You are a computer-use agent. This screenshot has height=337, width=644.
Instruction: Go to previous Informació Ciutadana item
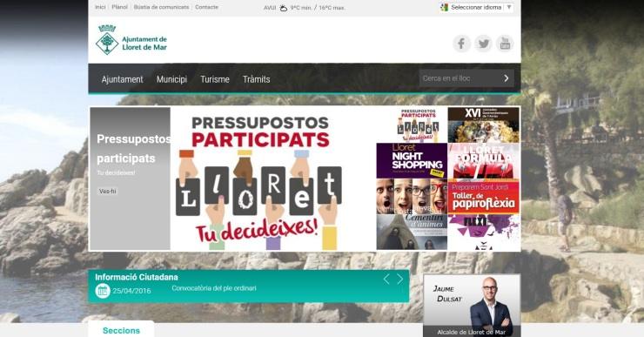tap(386, 280)
